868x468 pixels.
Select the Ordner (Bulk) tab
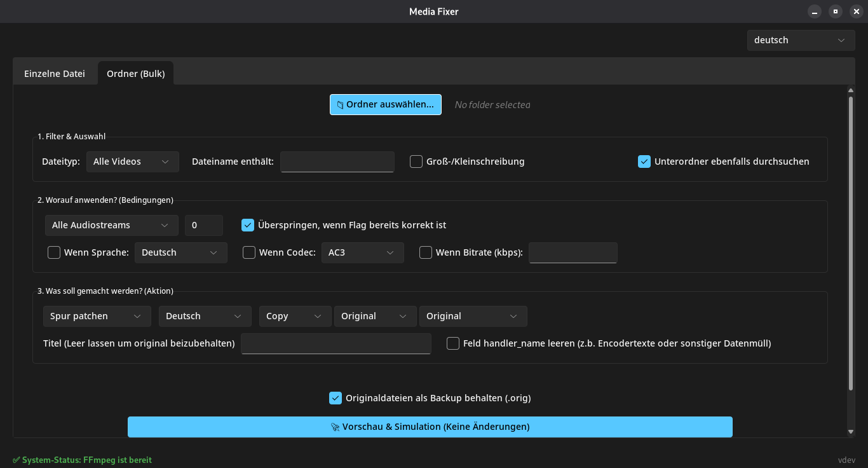click(x=136, y=74)
